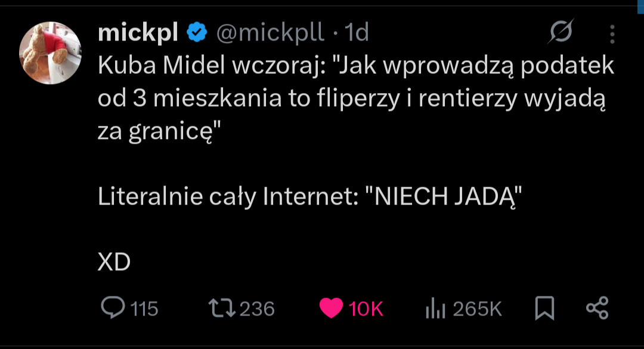644x349 pixels.
Task: Click the blue verified badge
Action: tap(197, 33)
